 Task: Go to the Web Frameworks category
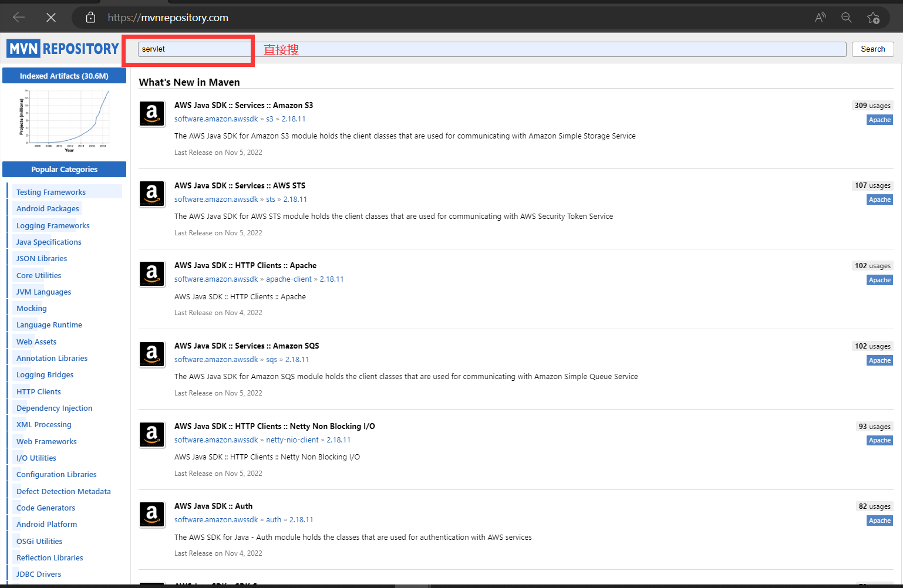(x=46, y=441)
